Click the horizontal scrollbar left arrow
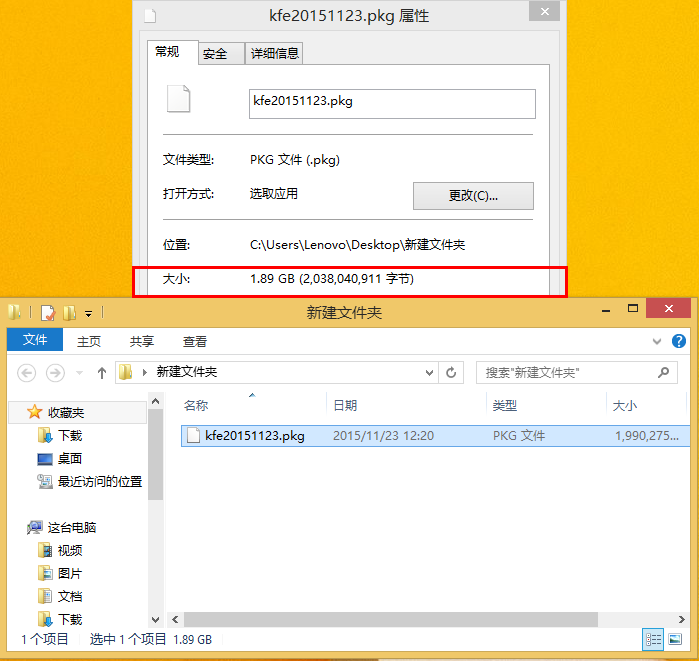 (175, 620)
